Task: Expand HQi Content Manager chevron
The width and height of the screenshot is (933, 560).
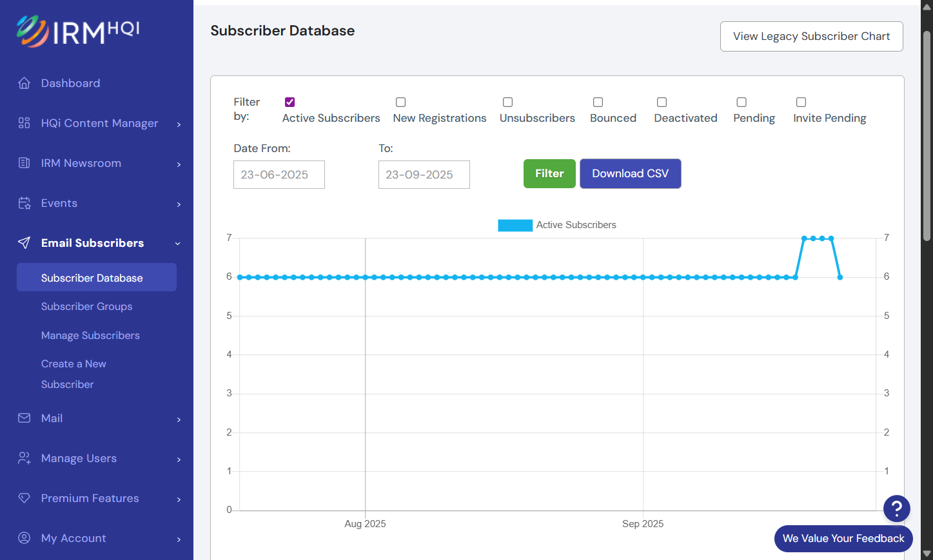Action: point(179,124)
